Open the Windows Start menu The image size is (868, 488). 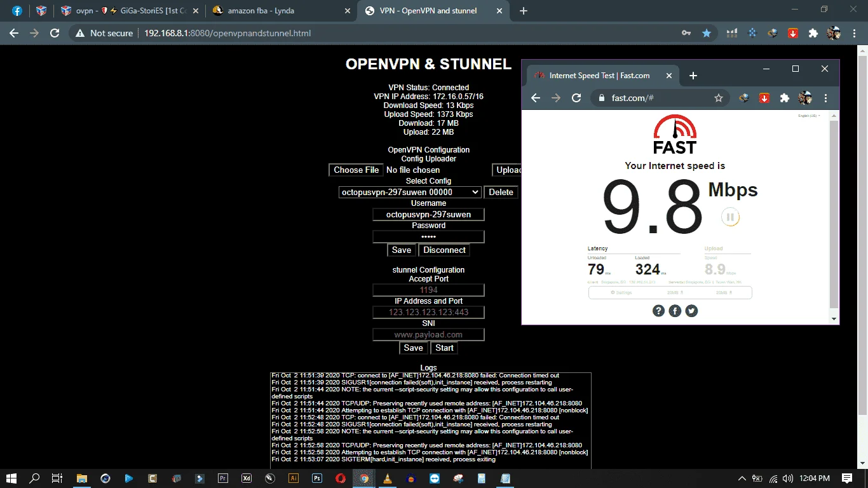[12, 478]
